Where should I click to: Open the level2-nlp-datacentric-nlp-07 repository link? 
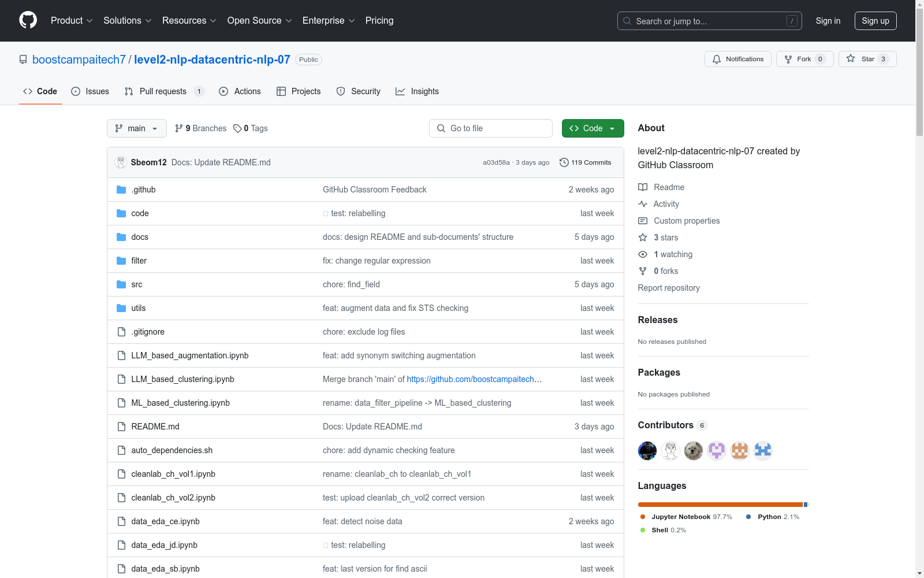click(x=212, y=60)
